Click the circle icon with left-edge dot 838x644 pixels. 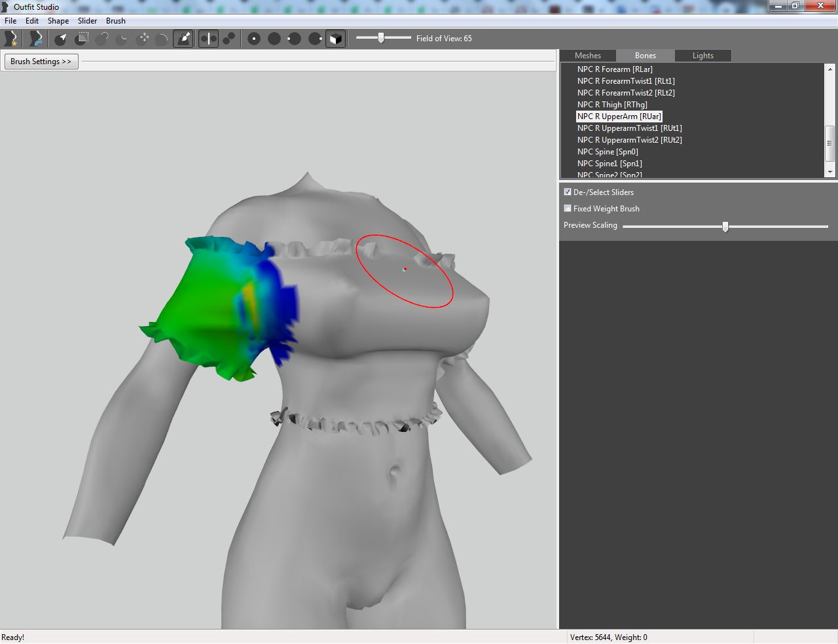pos(295,39)
